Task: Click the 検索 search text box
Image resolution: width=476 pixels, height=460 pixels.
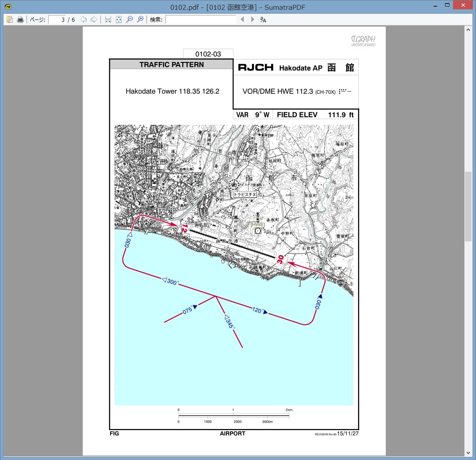Action: pos(201,19)
